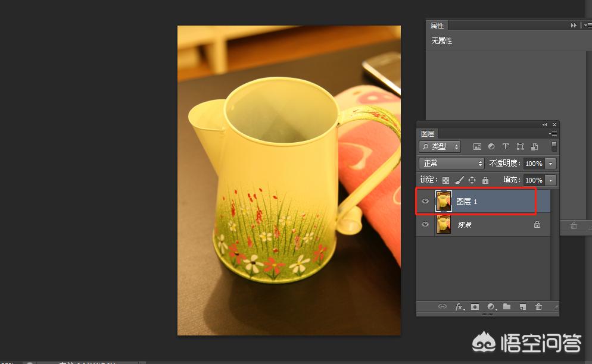
Task: Filter layers by pixel layer icon
Action: point(477,147)
